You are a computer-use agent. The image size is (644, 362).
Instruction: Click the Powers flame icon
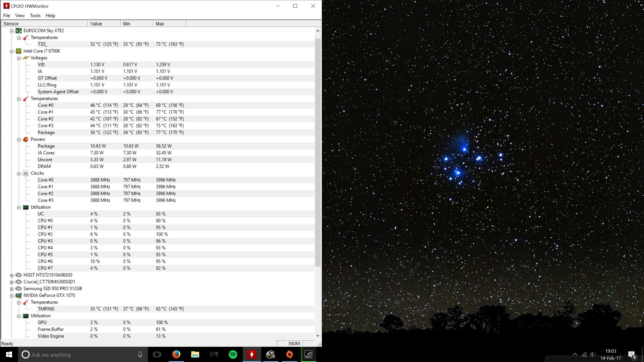(26, 139)
